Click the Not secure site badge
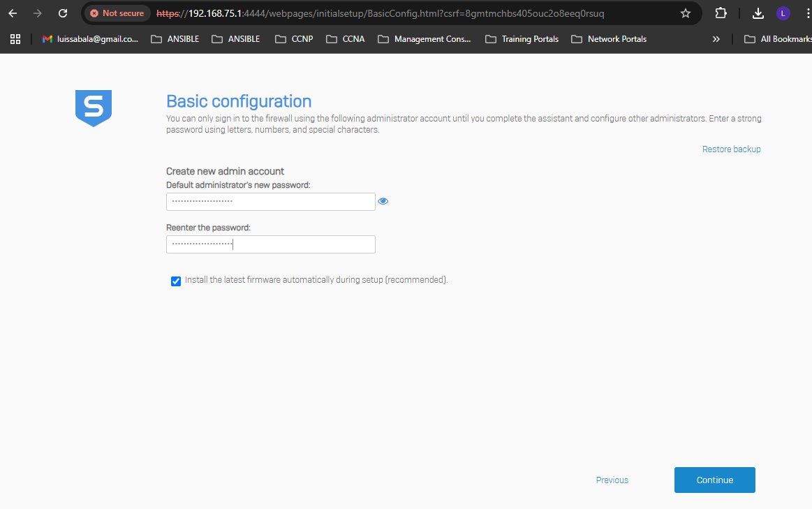The width and height of the screenshot is (812, 509). click(116, 13)
